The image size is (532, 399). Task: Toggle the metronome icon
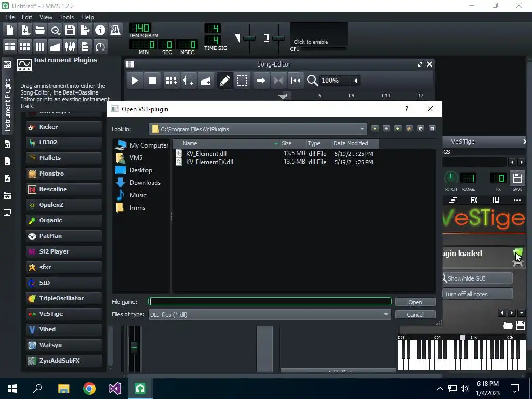tap(115, 30)
